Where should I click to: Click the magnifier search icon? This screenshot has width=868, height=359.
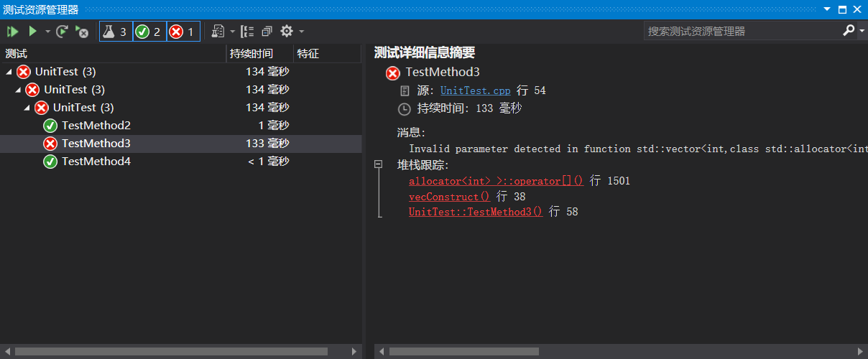pyautogui.click(x=849, y=31)
